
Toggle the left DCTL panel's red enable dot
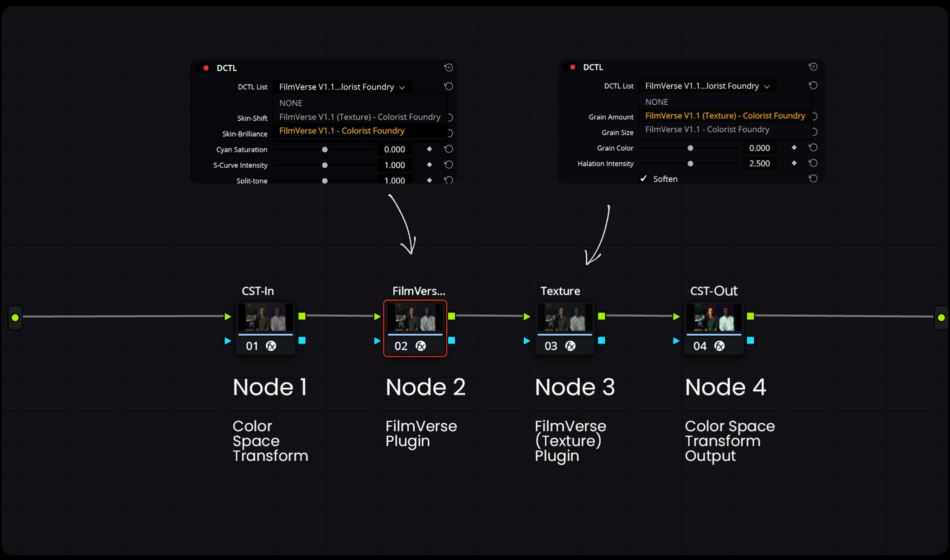coord(206,68)
